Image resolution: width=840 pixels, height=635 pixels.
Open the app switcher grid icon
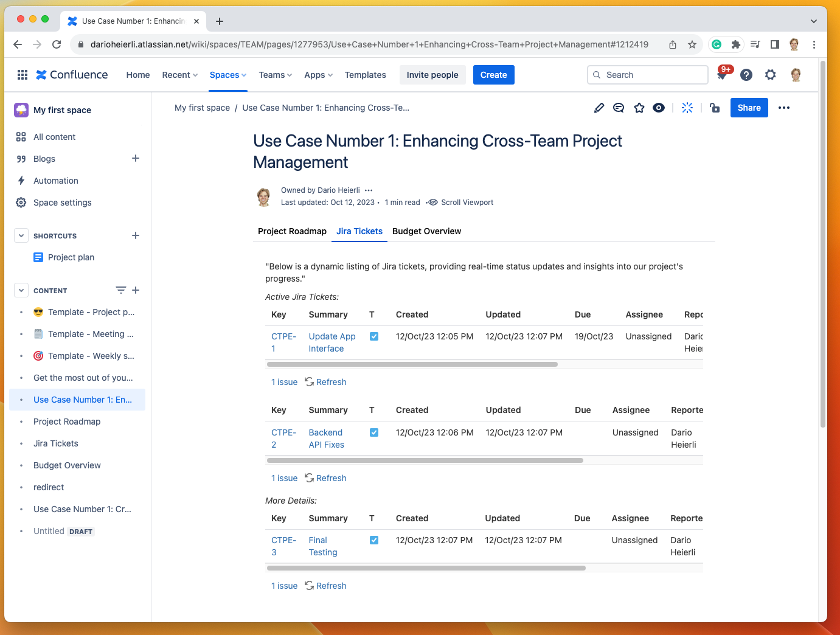click(x=22, y=74)
